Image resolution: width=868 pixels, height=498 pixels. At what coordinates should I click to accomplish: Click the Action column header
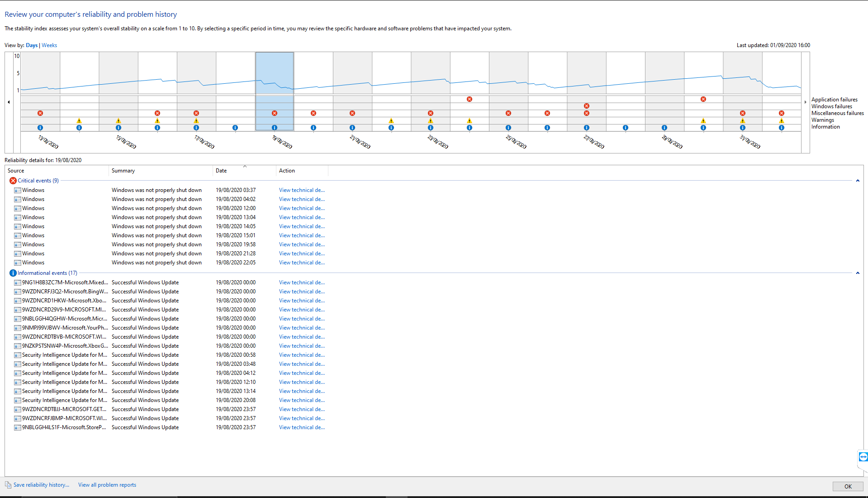click(302, 171)
